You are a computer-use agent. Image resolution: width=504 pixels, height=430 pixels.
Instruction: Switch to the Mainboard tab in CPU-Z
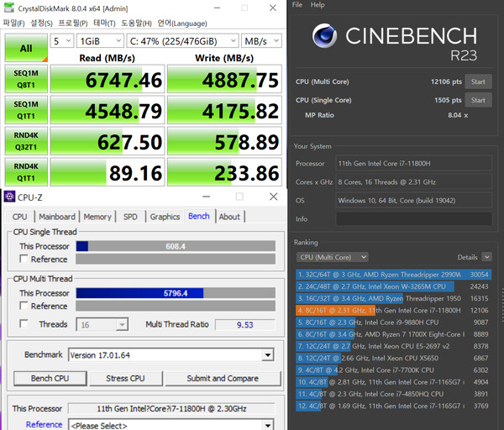57,217
